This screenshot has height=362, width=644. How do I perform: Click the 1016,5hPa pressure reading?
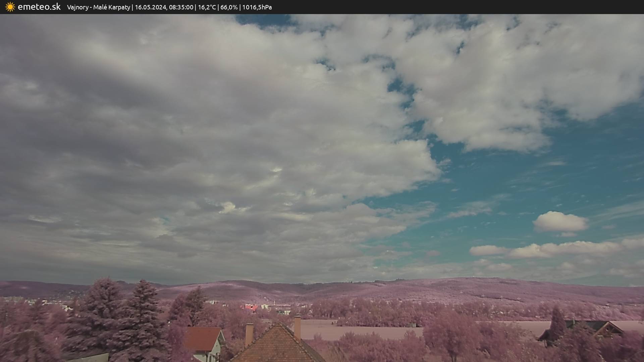(x=257, y=7)
